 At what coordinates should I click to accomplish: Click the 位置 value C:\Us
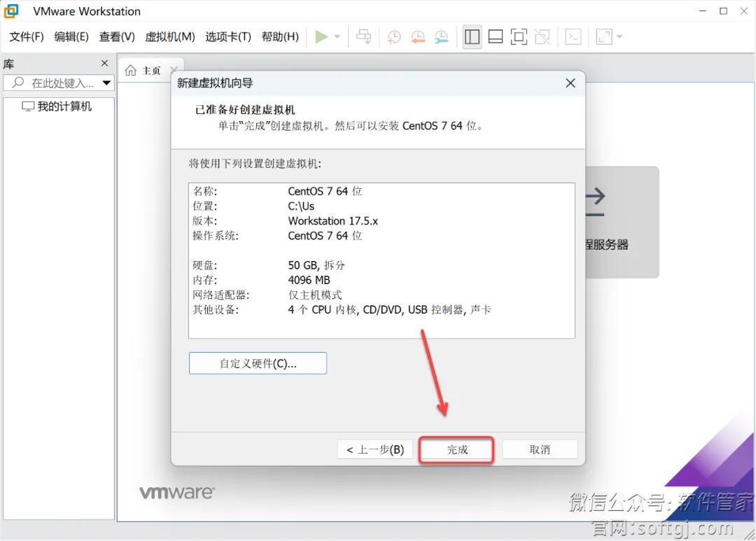301,206
